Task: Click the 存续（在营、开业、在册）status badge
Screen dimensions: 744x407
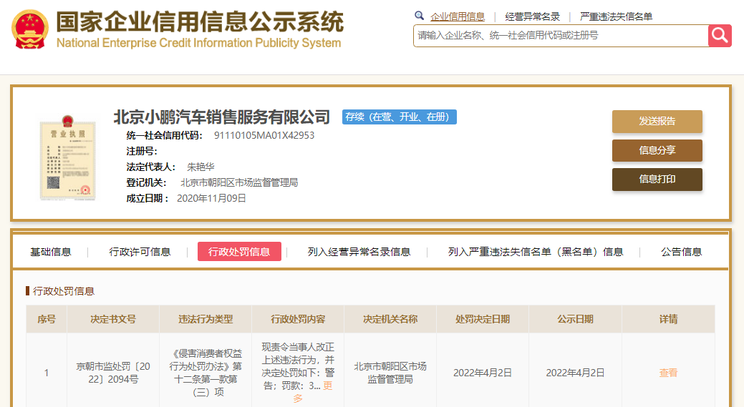Action: tap(399, 117)
